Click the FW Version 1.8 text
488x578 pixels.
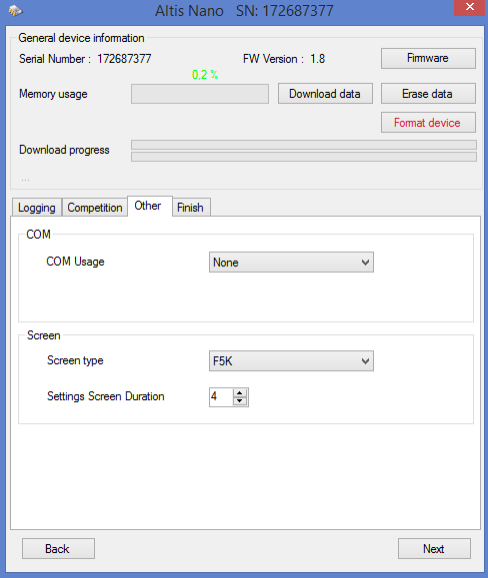click(x=284, y=59)
